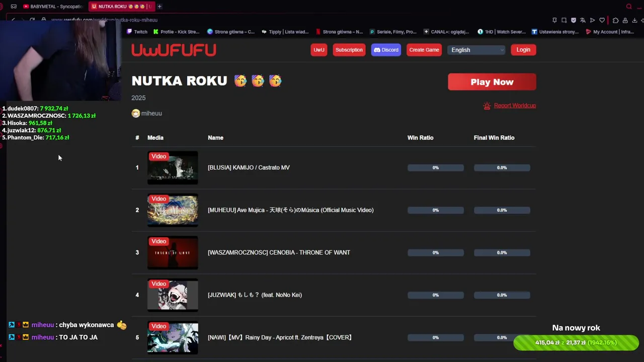Image resolution: width=644 pixels, height=362 pixels.
Task: Open the Strona główna – C... bookmark
Action: [x=231, y=32]
